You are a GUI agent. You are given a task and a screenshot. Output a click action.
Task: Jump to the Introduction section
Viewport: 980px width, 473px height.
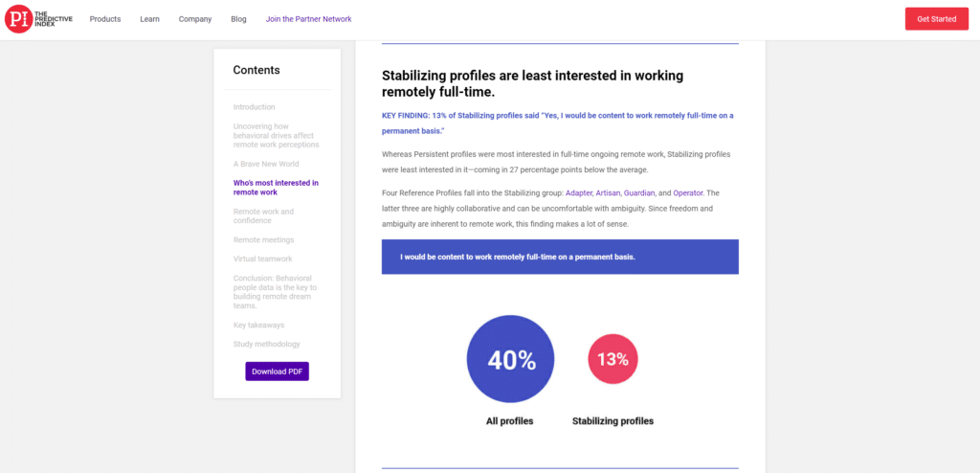tap(254, 107)
